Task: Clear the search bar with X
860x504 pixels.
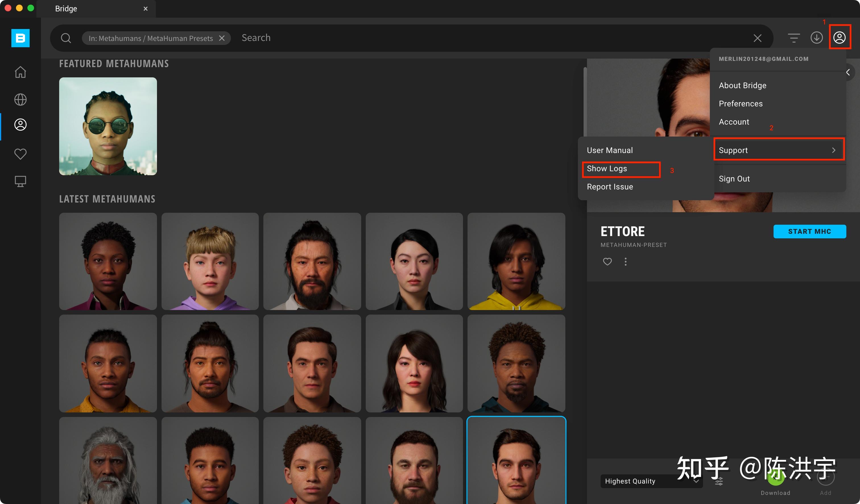Action: pyautogui.click(x=757, y=38)
